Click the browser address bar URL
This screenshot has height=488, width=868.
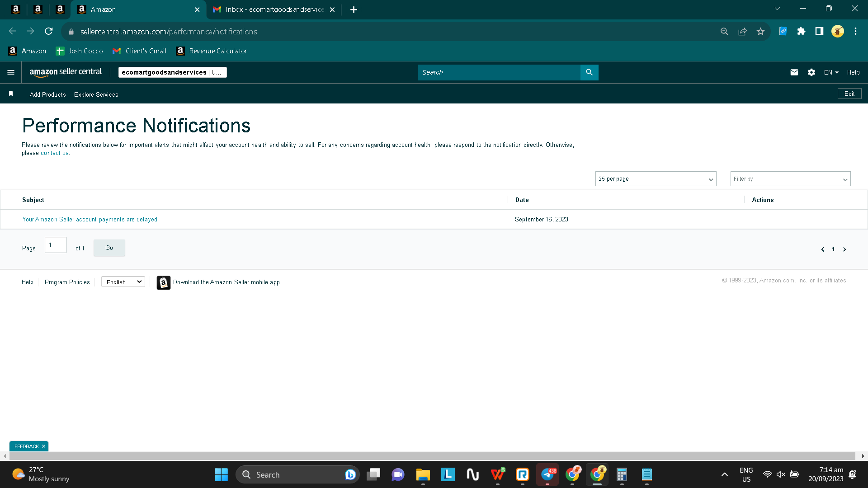[x=169, y=32]
